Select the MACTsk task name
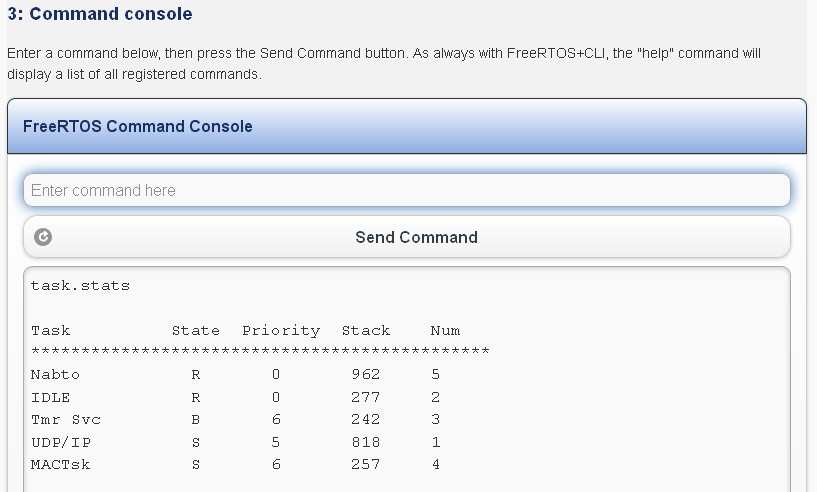This screenshot has height=492, width=817. 61,464
